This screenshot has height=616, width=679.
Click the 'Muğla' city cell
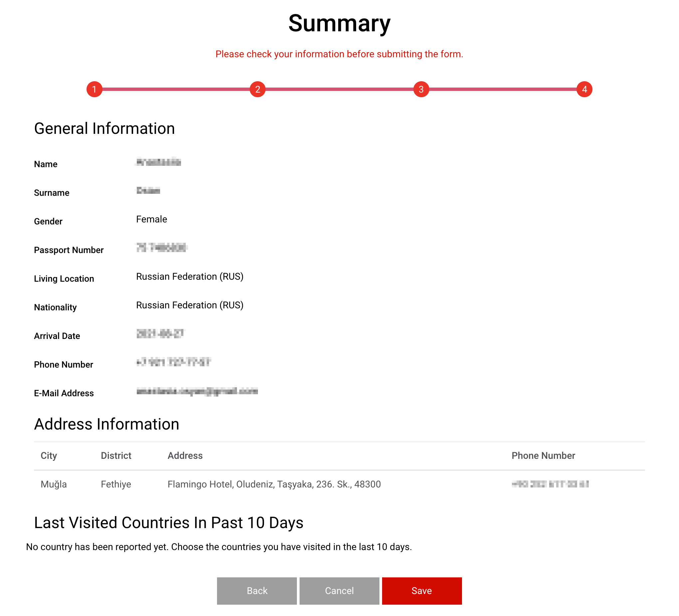(54, 484)
